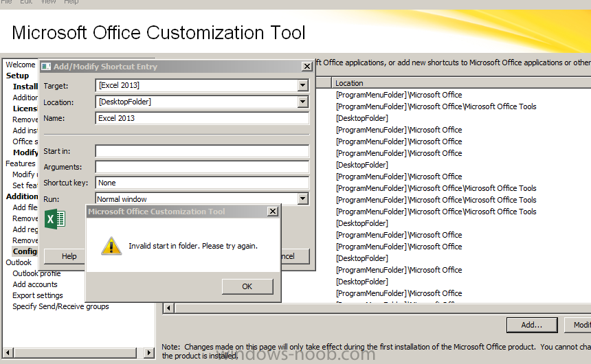This screenshot has height=364, width=591.
Task: Click the left arrow of navigation pane scrollbar
Action: tap(8, 353)
